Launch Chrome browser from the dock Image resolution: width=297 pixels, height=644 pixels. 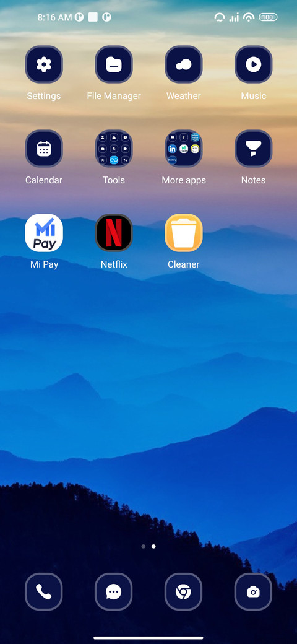(183, 591)
